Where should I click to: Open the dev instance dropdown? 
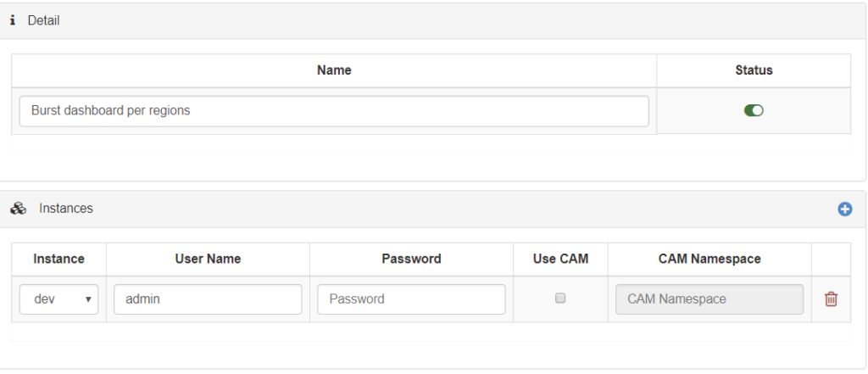[58, 299]
